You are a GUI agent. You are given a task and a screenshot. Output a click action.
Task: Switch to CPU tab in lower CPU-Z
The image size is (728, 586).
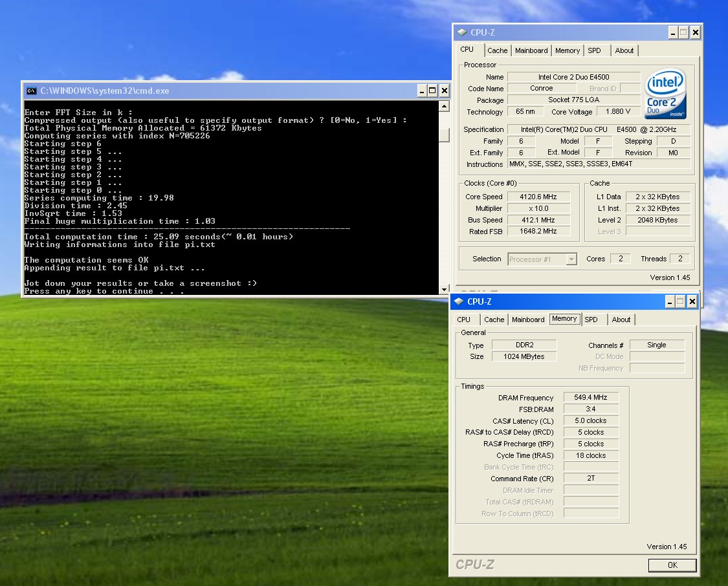[463, 320]
